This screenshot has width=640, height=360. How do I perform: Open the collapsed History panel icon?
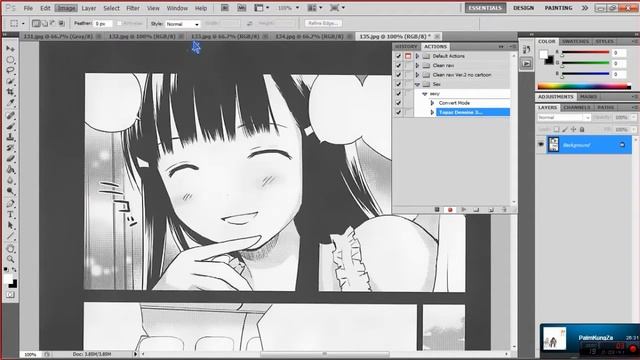tap(527, 50)
